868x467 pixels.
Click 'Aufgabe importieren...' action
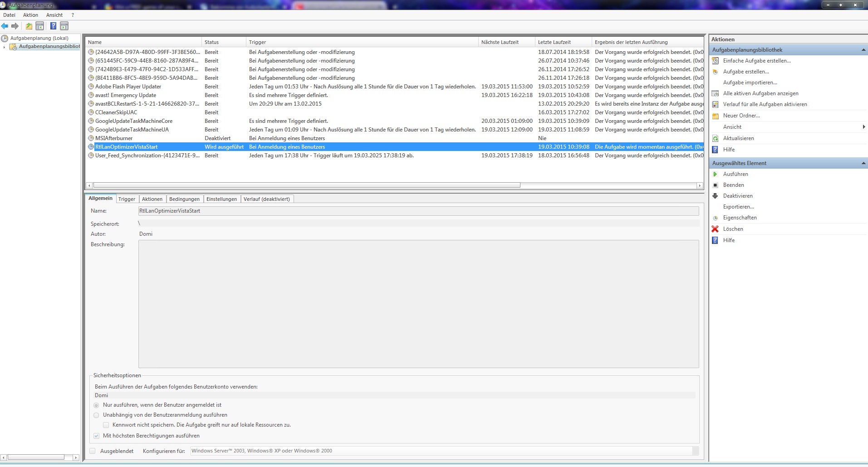(x=750, y=83)
